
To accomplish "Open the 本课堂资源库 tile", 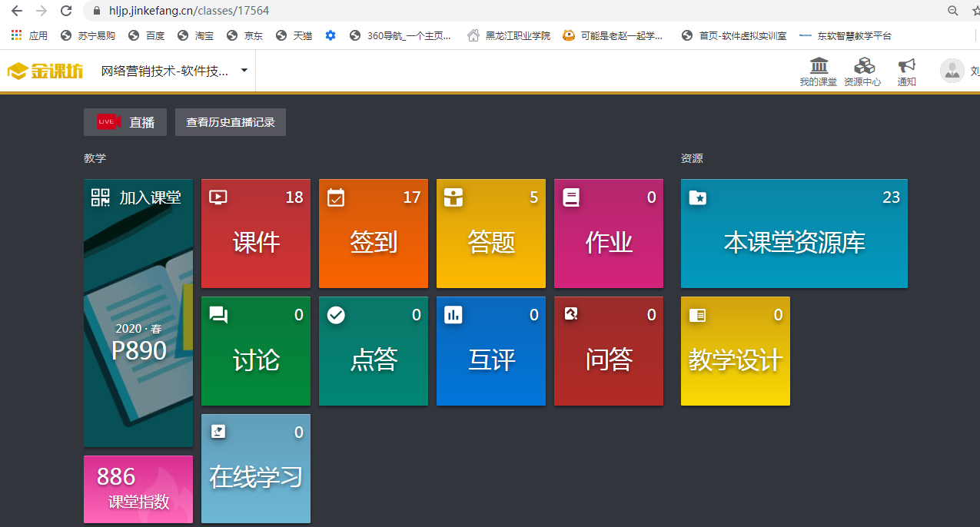I will [x=794, y=234].
